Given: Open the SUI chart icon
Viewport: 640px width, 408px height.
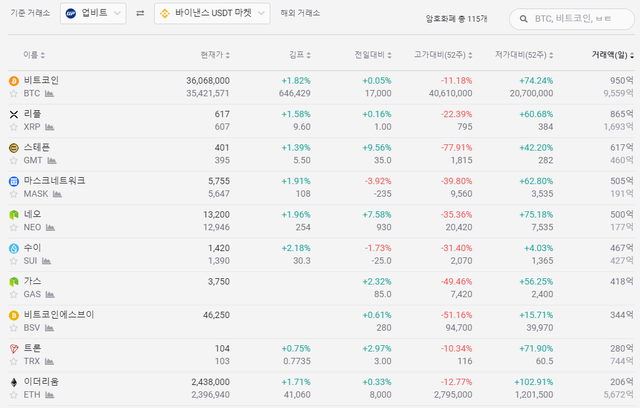Looking at the screenshot, I should pos(47,261).
